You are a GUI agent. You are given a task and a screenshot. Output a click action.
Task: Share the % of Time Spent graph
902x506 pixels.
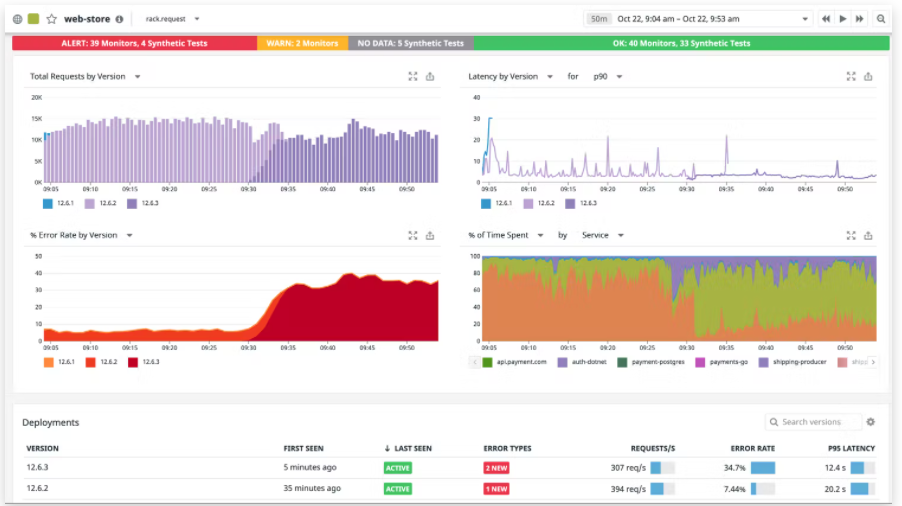click(869, 236)
